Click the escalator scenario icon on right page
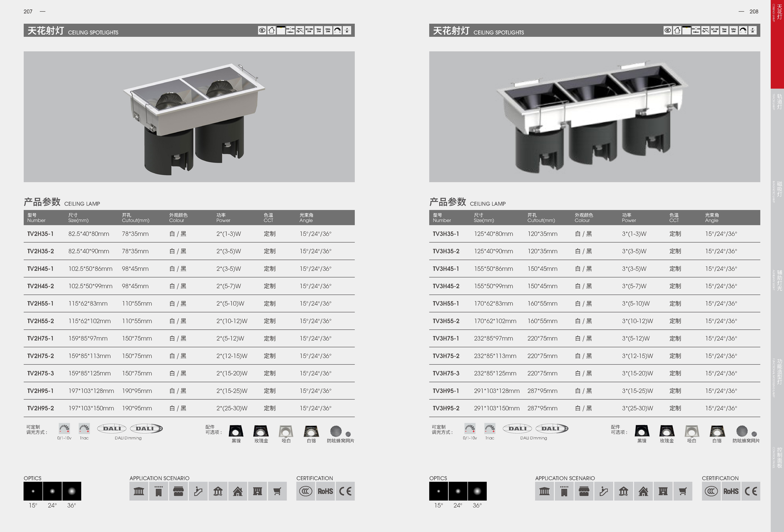 pos(603,491)
